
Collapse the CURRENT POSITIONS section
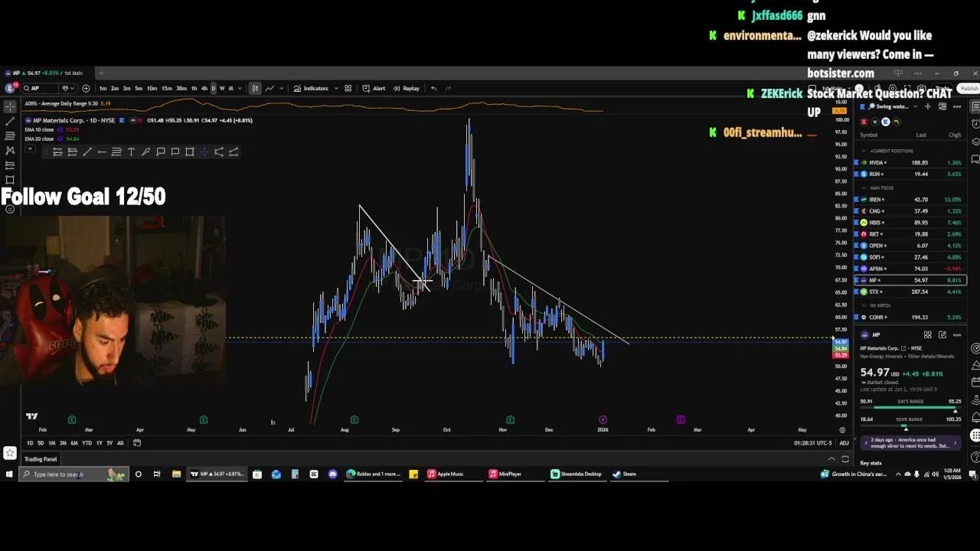click(864, 151)
